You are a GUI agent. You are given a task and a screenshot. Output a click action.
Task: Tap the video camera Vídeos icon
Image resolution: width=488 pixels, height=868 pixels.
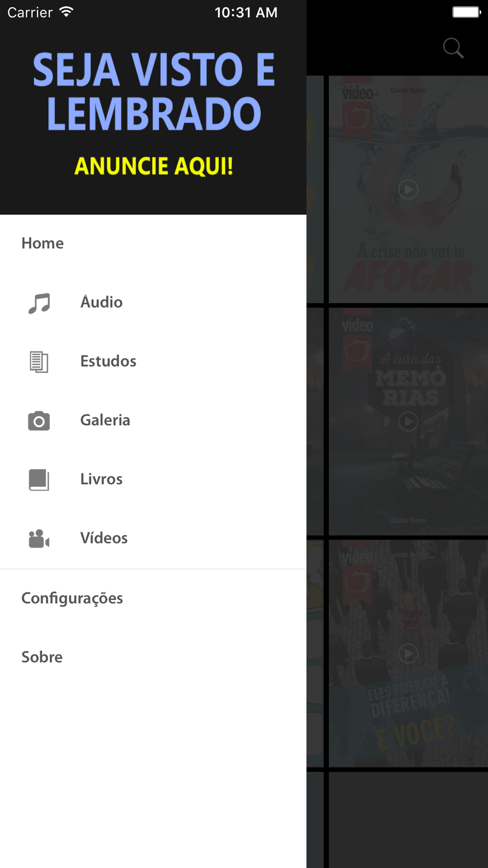click(39, 538)
